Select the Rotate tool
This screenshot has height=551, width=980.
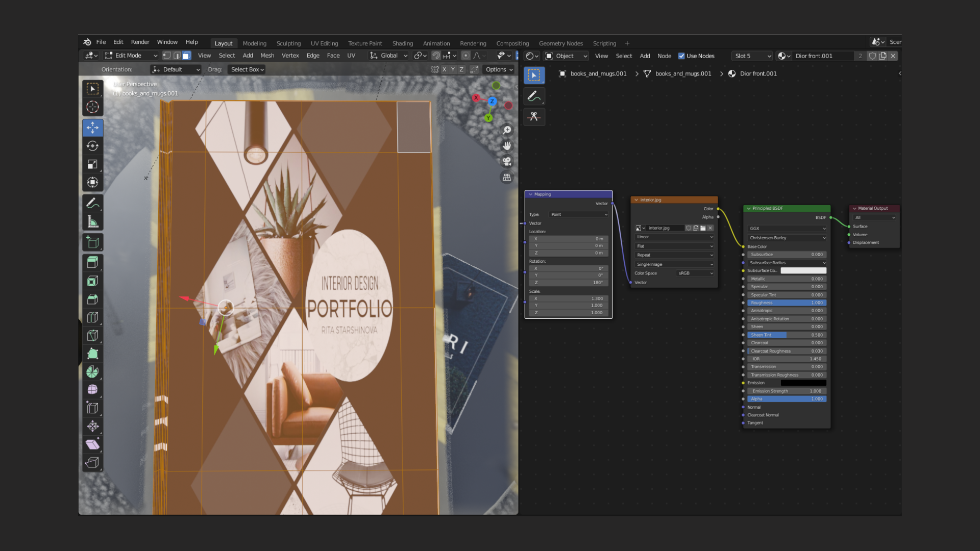tap(92, 146)
